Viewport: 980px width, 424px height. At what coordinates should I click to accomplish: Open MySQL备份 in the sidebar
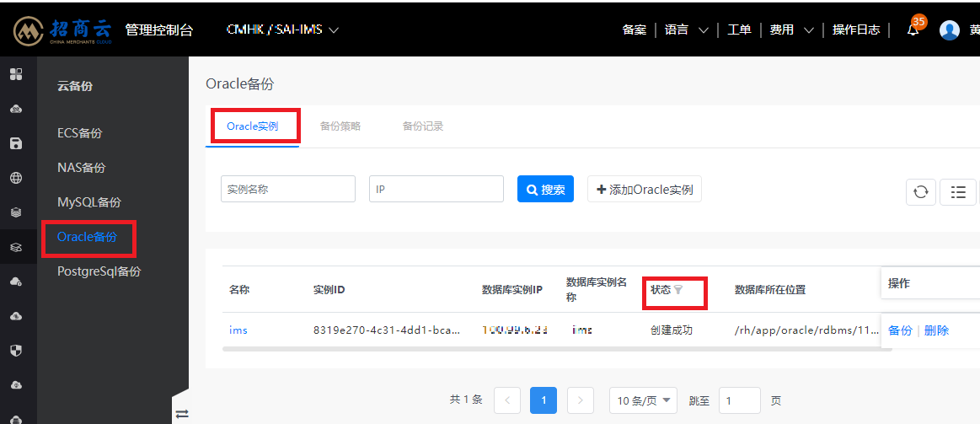(88, 202)
